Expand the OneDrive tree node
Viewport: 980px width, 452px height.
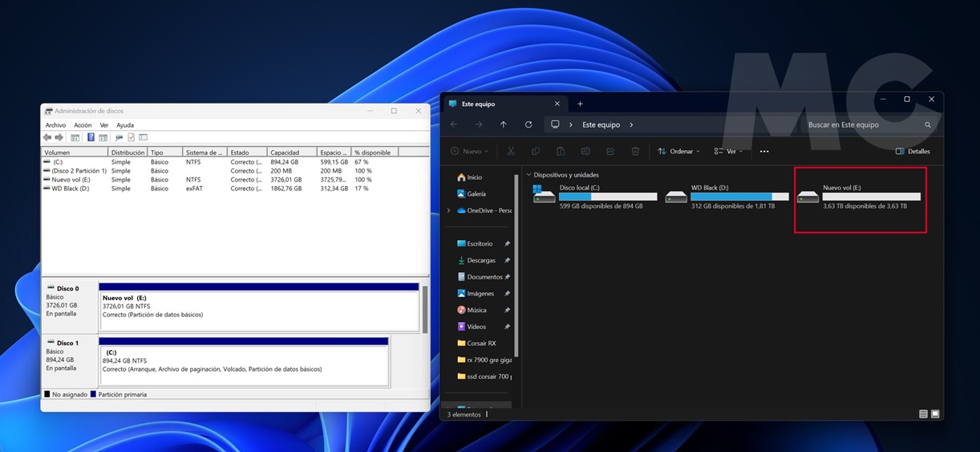(448, 210)
